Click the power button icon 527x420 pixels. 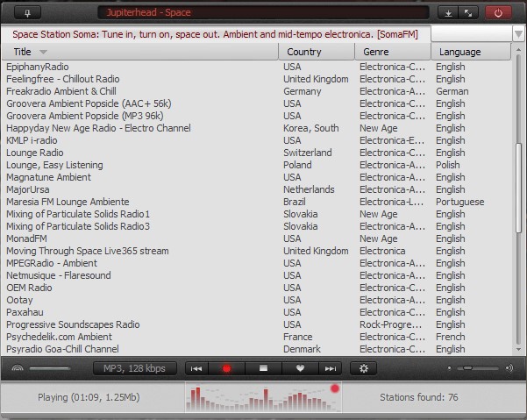click(498, 12)
